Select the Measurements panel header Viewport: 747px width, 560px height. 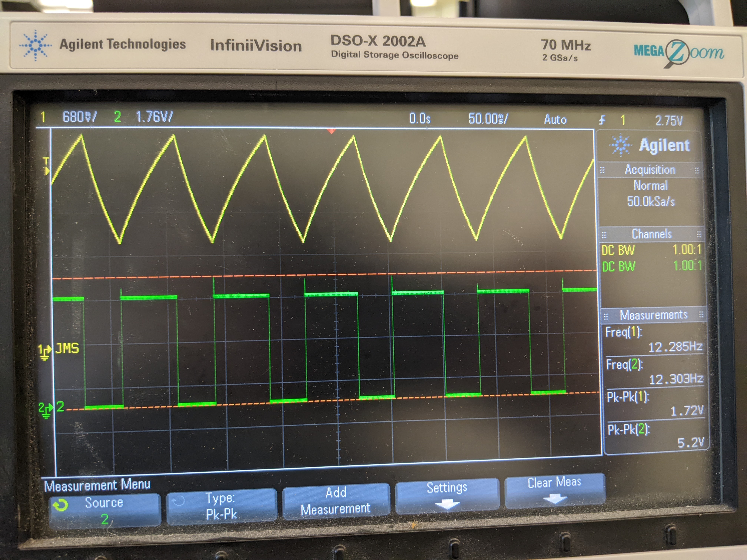click(653, 315)
